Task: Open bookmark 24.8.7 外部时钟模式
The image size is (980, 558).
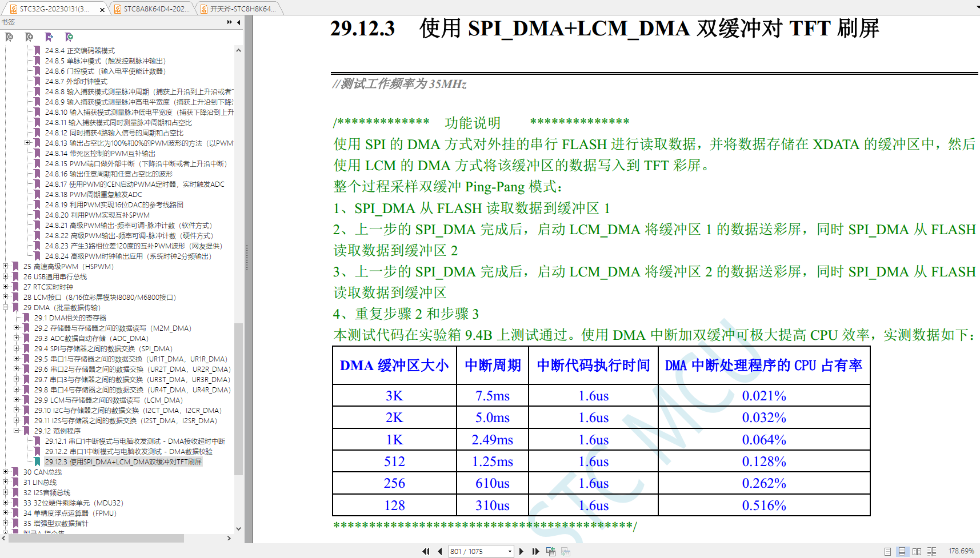Action: tap(76, 82)
